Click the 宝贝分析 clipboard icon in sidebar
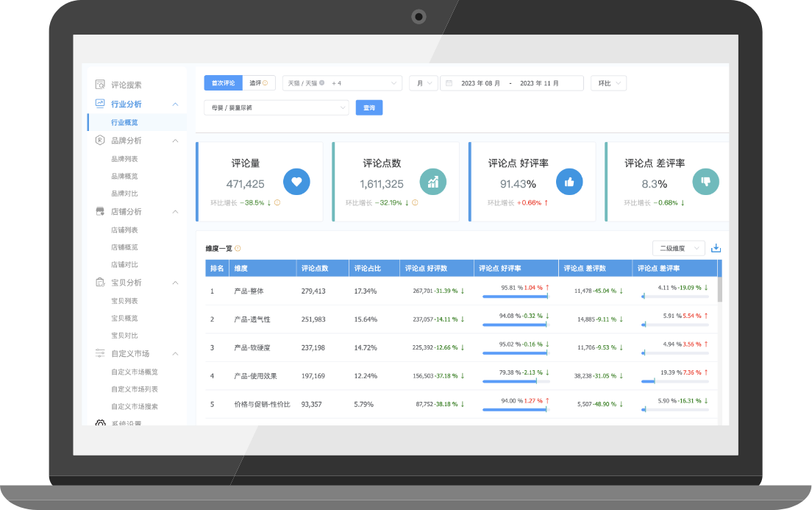Screen dimensions: 812x510 click(100, 283)
